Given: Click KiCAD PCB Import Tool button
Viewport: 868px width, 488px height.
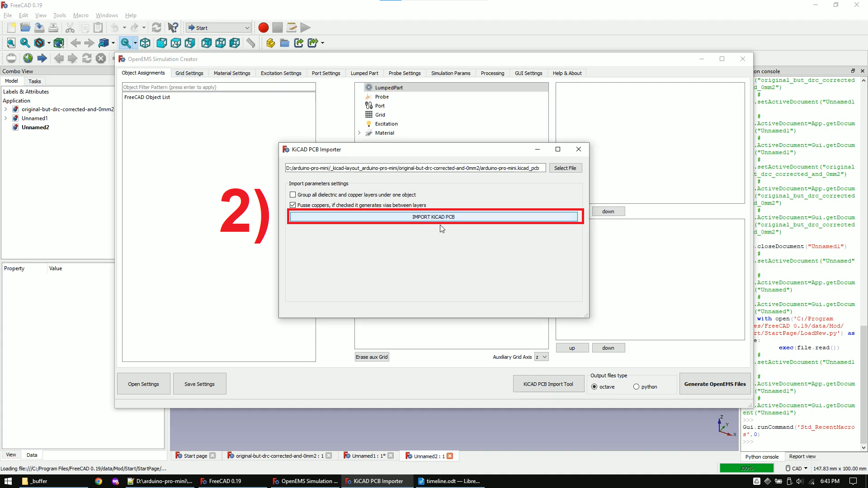Looking at the screenshot, I should (548, 384).
